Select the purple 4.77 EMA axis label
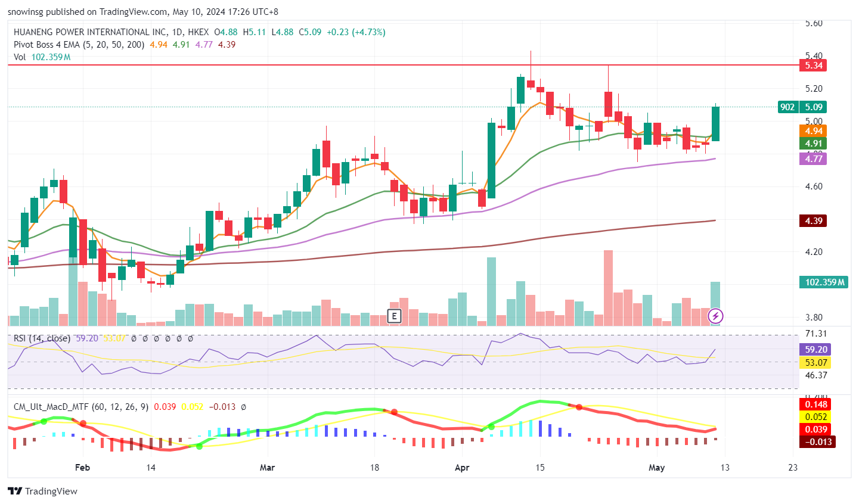859x504 pixels. pos(814,158)
